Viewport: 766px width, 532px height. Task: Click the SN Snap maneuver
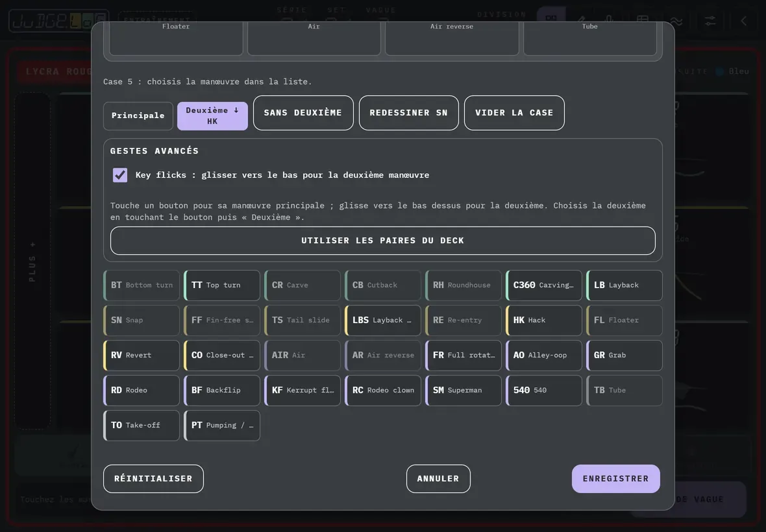(142, 320)
